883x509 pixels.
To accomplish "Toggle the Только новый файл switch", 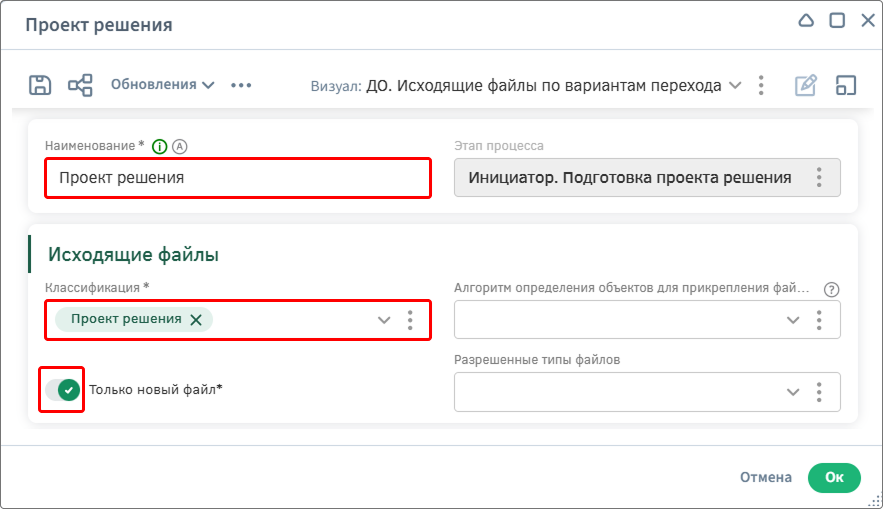I will coord(61,390).
